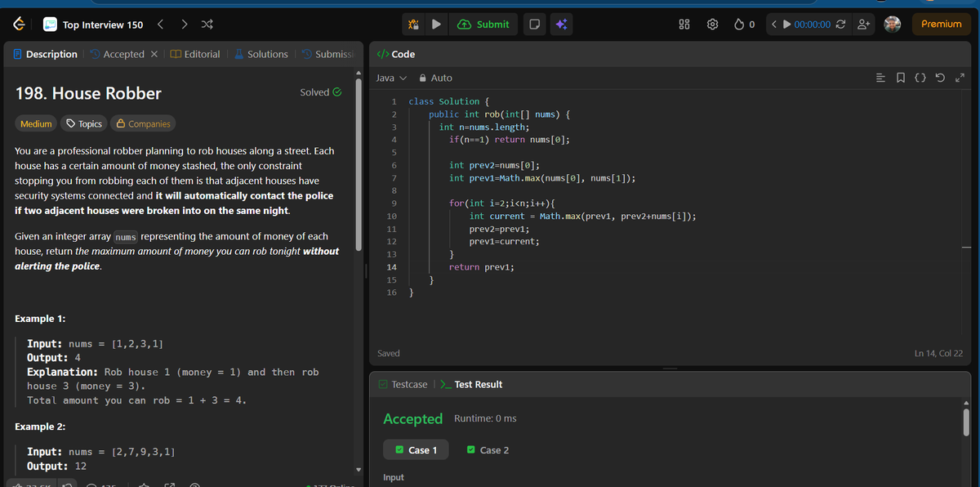Go to previous problem arrow
This screenshot has height=487, width=980.
pos(161,25)
